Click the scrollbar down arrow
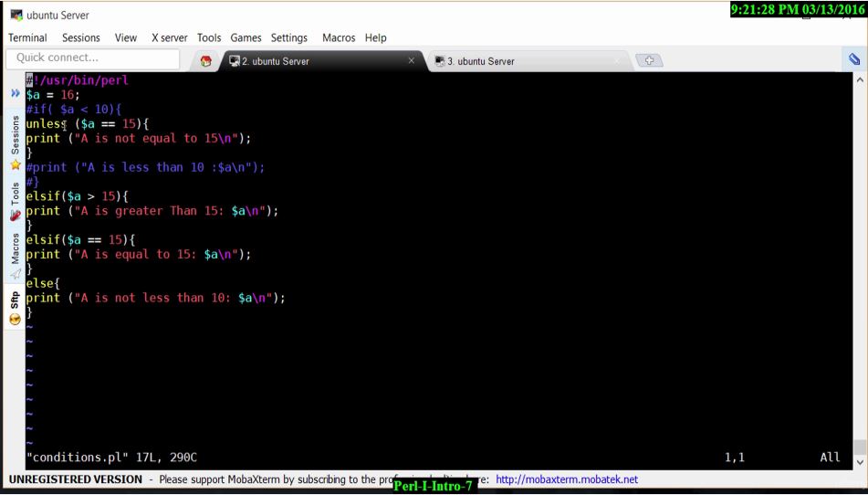This screenshot has height=495, width=868. click(x=860, y=462)
